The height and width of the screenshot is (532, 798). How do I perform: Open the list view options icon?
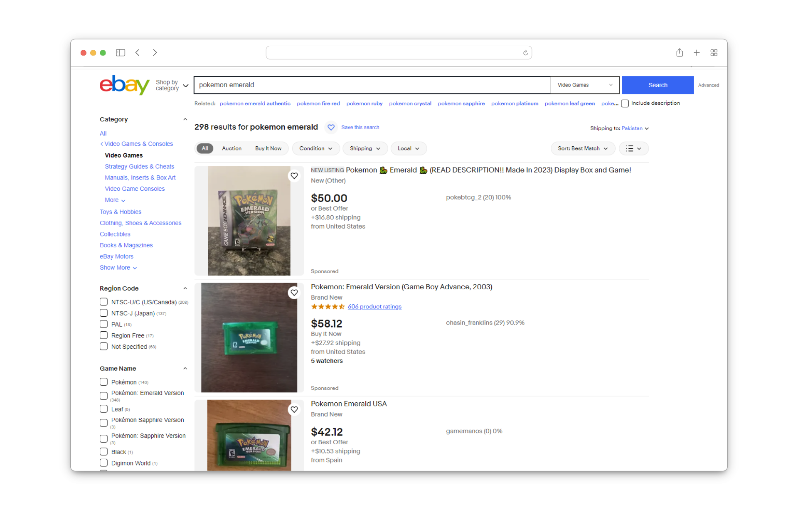click(x=633, y=148)
